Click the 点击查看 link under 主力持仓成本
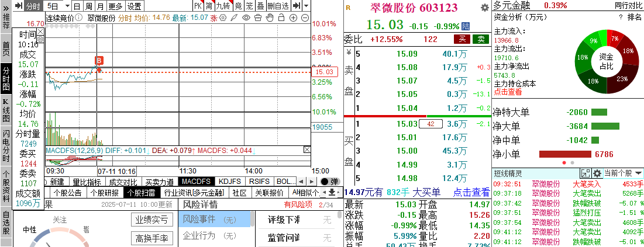The height and width of the screenshot is (247, 644). [508, 92]
